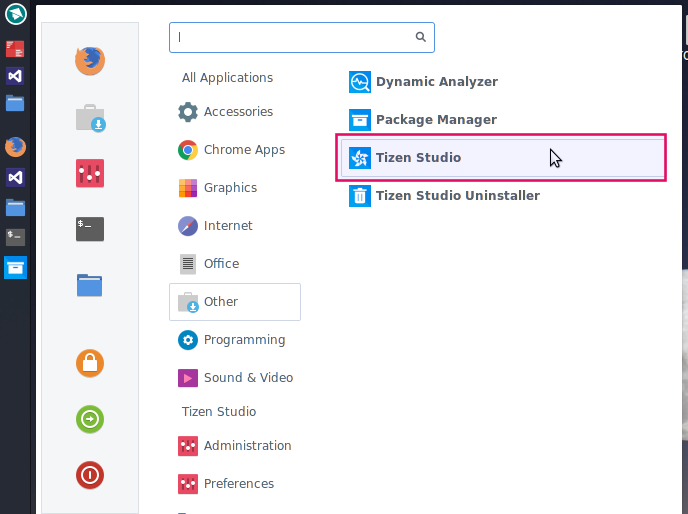Viewport: 688px width, 514px height.
Task: Open Dynamic Analyzer application
Action: (423, 82)
